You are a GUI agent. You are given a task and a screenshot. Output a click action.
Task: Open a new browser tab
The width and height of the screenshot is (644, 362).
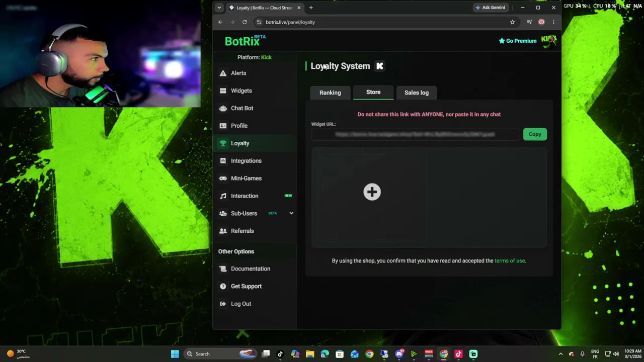(311, 8)
